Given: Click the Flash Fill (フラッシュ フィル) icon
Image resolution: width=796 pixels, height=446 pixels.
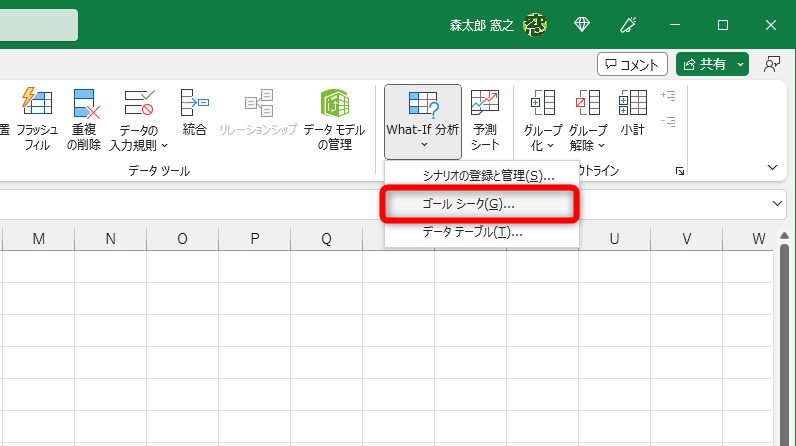Looking at the screenshot, I should 37,101.
